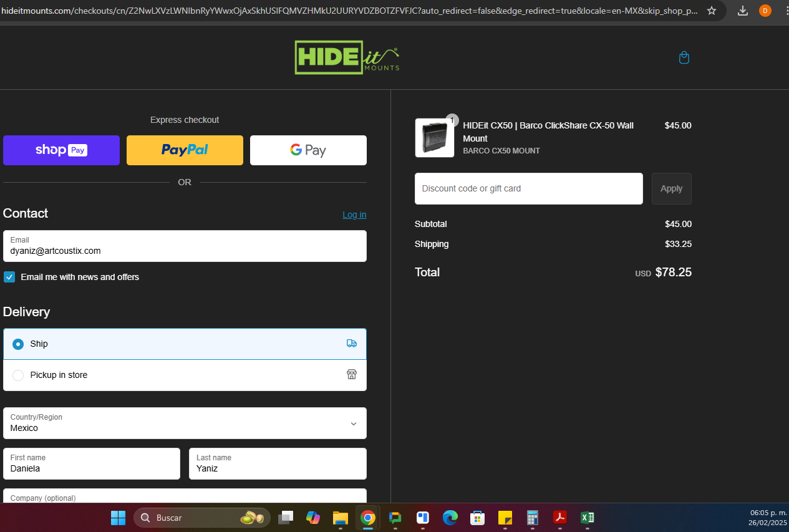Image resolution: width=789 pixels, height=532 pixels.
Task: Click the Apply discount button
Action: 672,188
